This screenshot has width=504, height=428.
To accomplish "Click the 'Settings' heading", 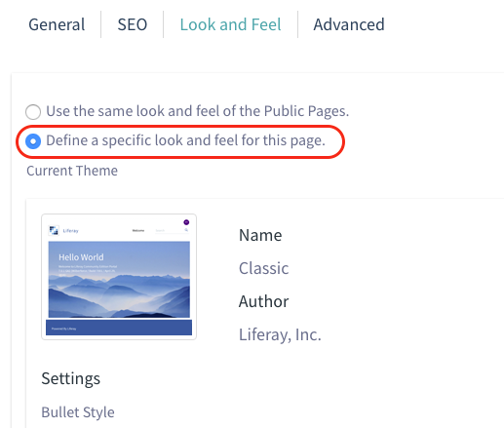I will tap(71, 379).
